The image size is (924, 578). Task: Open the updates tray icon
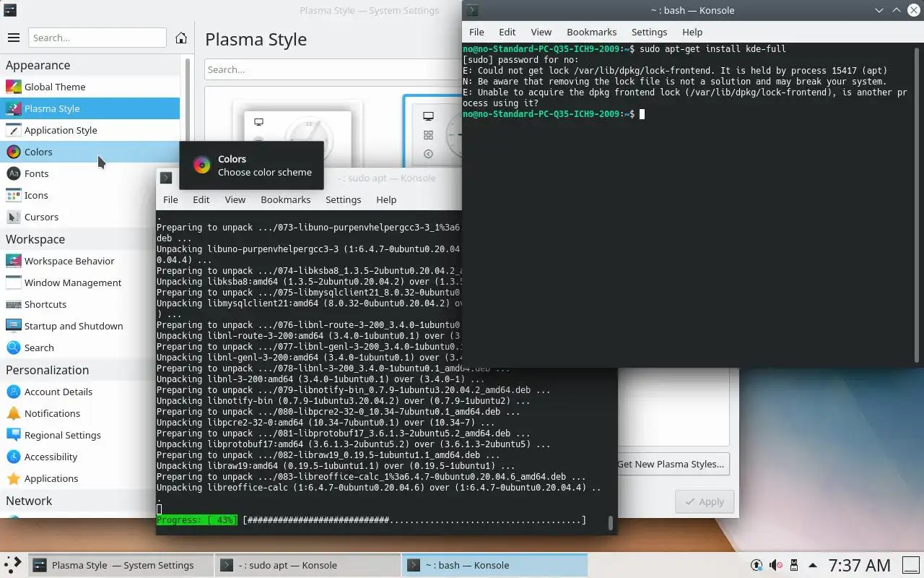pos(757,565)
